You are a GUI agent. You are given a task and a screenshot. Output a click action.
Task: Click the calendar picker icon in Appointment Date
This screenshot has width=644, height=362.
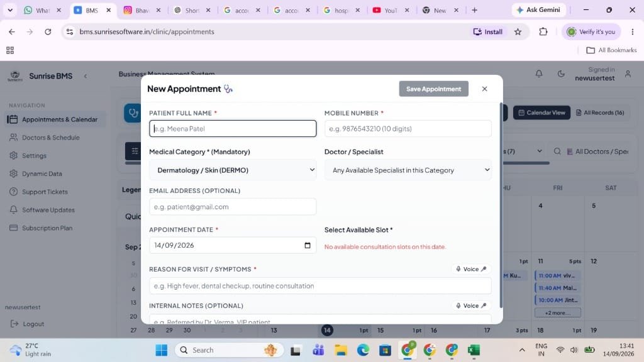tap(307, 246)
